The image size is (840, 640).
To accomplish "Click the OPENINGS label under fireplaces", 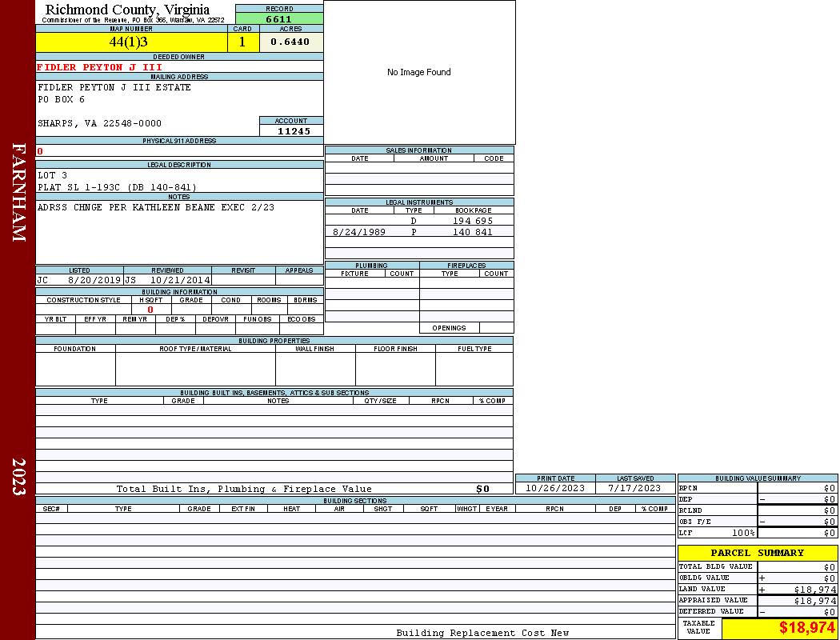I will 449,328.
